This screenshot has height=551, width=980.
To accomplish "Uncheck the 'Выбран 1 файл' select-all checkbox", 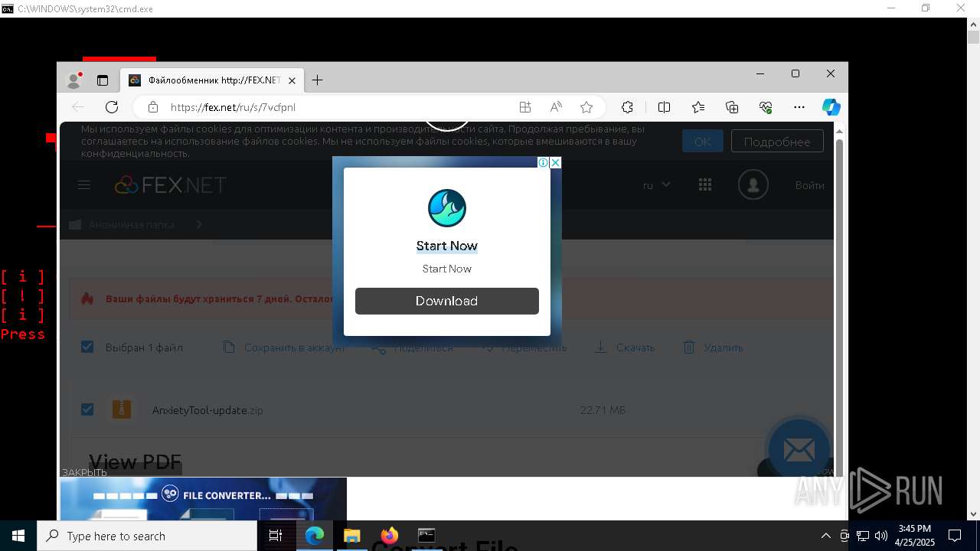I will pos(87,347).
